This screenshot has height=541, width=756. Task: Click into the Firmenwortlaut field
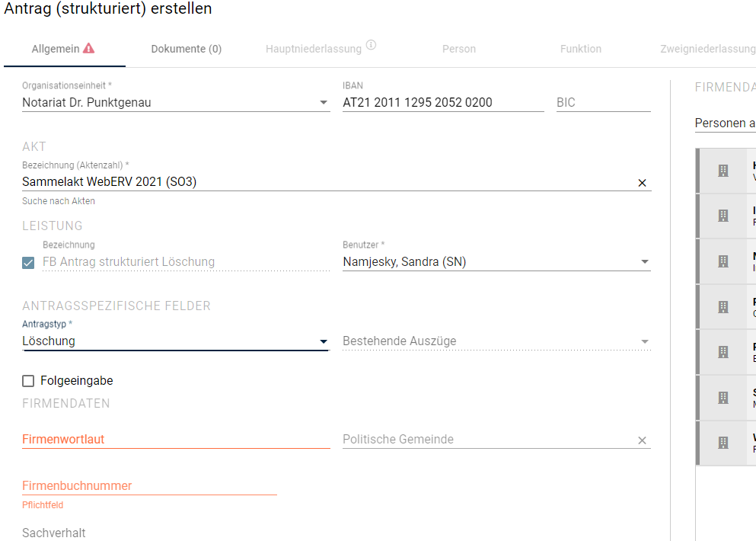coord(176,439)
